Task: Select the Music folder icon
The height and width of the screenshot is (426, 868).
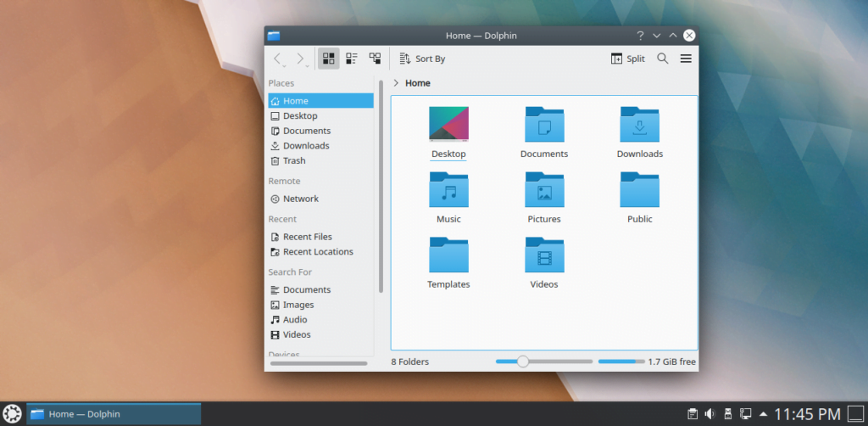Action: (449, 189)
